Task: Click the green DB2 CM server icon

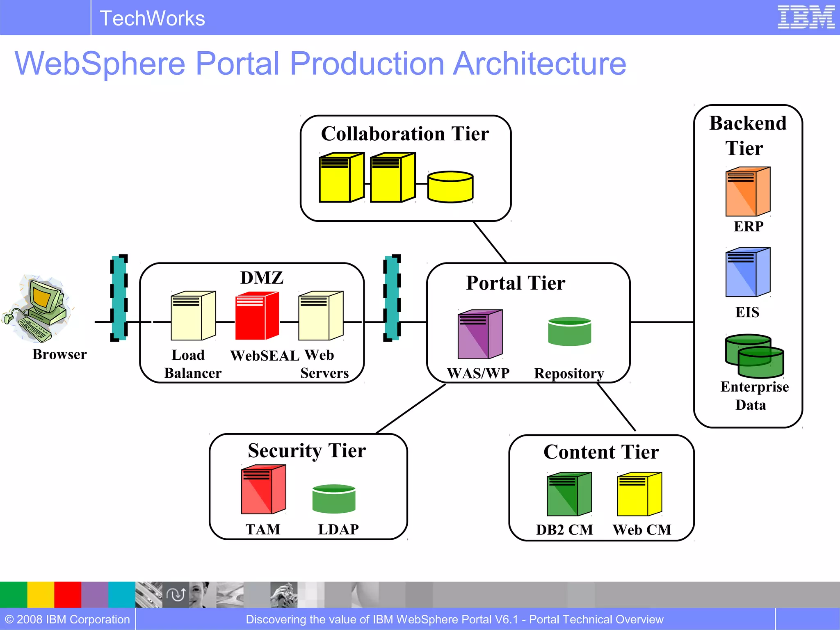Action: [x=569, y=494]
